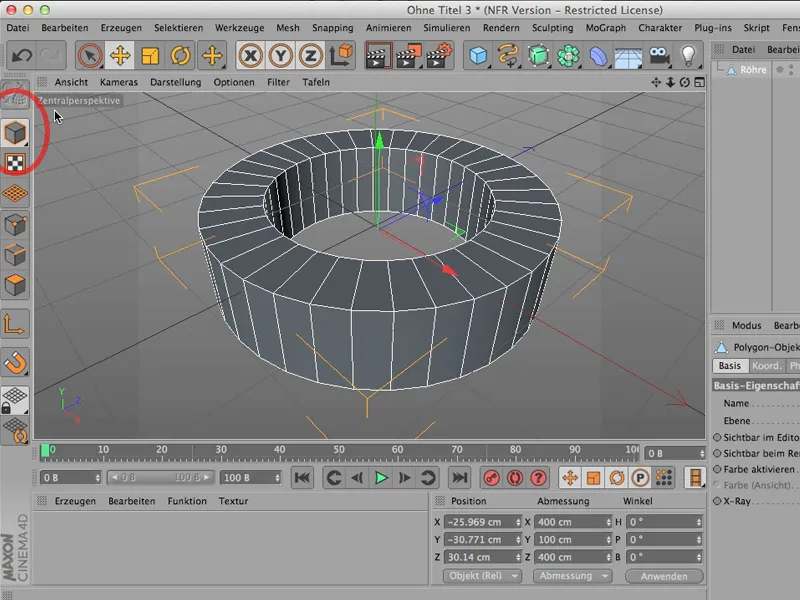The image size is (800, 600).
Task: Select the Move tool in top toolbar
Action: (120, 56)
